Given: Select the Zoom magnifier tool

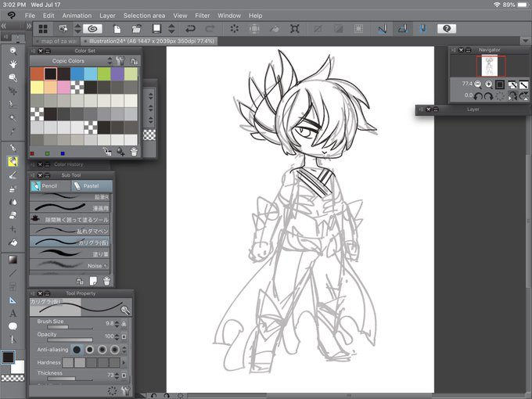Looking at the screenshot, I should (13, 51).
